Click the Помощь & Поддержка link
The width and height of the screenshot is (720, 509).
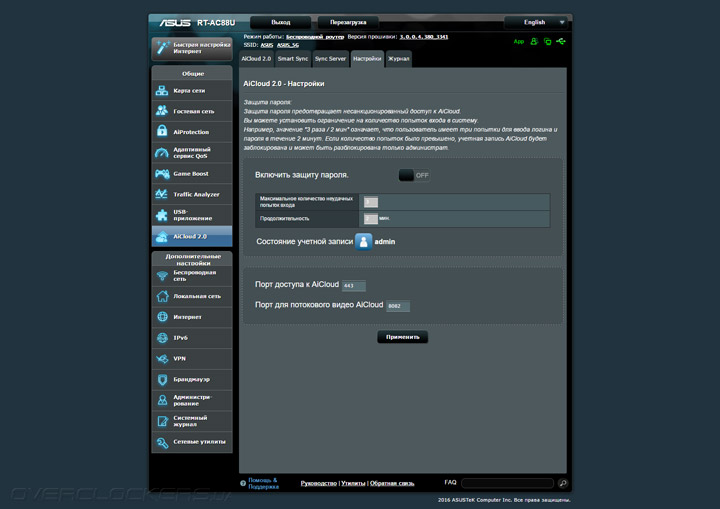(263, 483)
